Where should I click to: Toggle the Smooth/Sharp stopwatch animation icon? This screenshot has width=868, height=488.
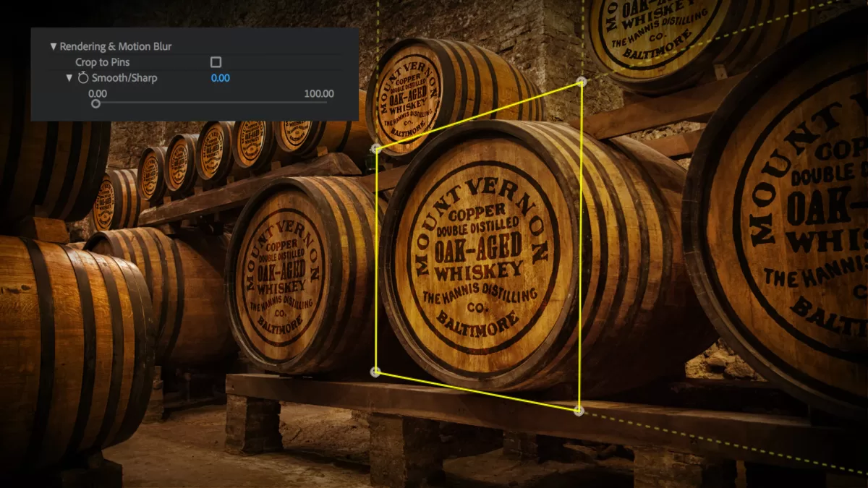83,77
